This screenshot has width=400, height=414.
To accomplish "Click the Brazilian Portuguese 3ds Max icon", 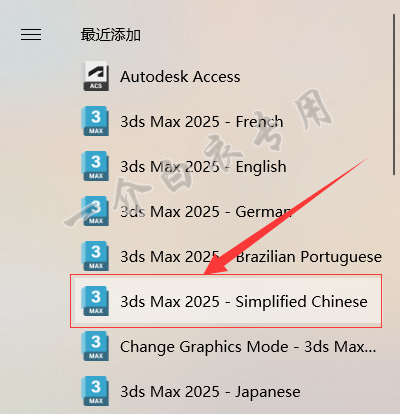I will [x=96, y=256].
